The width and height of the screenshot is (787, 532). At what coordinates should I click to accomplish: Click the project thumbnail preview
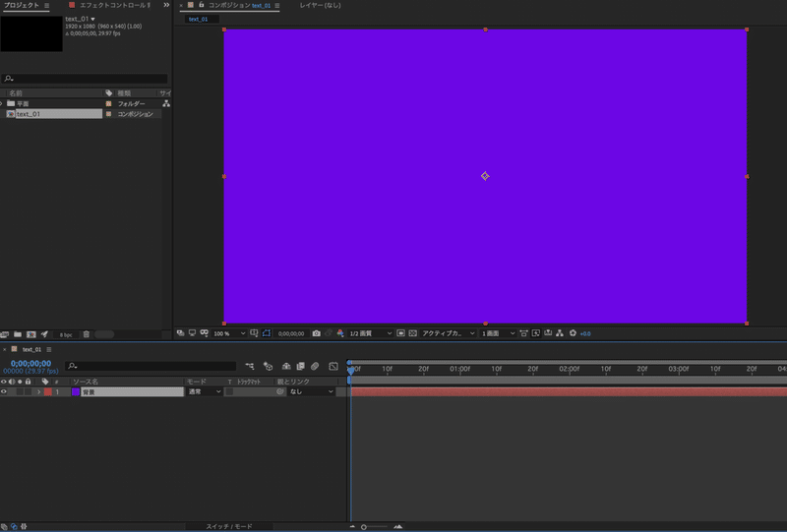[31, 33]
